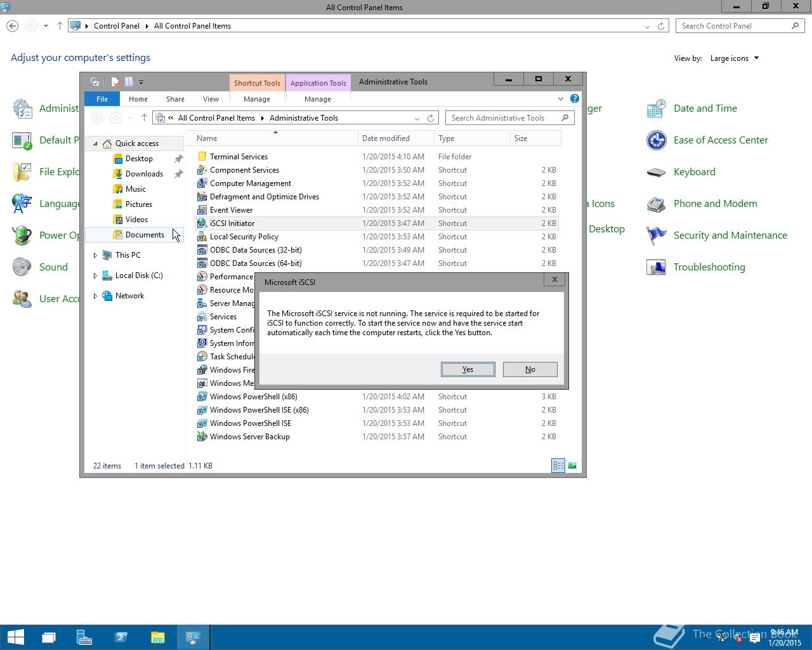This screenshot has width=812, height=650.
Task: Click the ODBC Data Sources (64-bit) icon
Action: (x=202, y=263)
